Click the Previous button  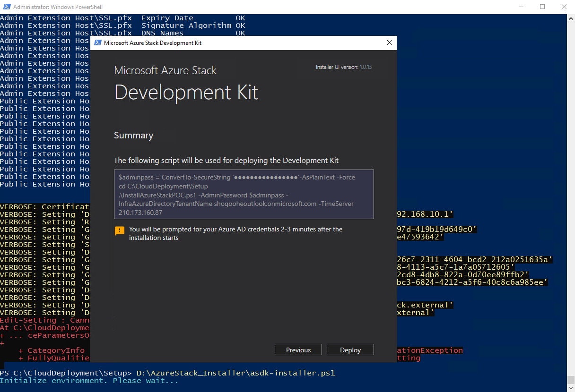coord(298,350)
